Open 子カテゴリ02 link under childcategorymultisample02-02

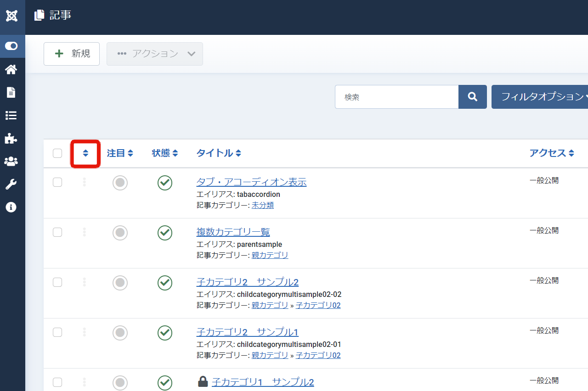318,305
